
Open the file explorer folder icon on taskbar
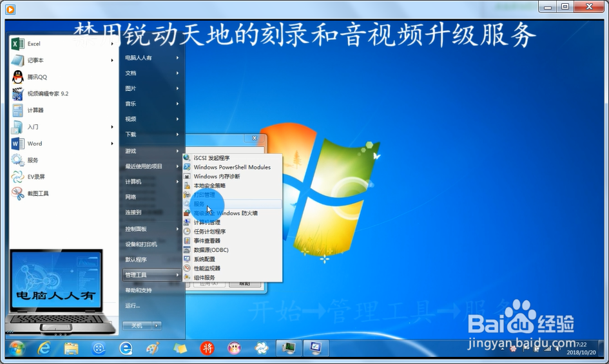[x=72, y=349]
